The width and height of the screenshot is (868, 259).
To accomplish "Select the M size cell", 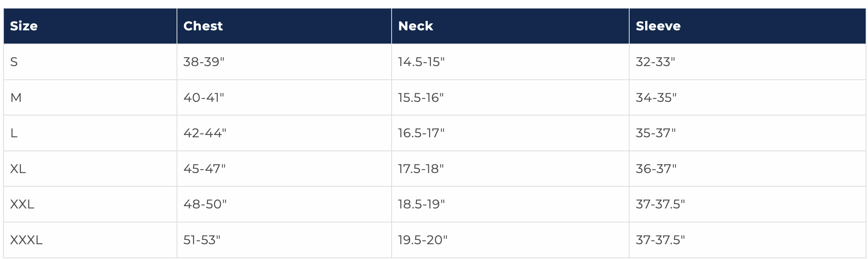I will pyautogui.click(x=16, y=98).
